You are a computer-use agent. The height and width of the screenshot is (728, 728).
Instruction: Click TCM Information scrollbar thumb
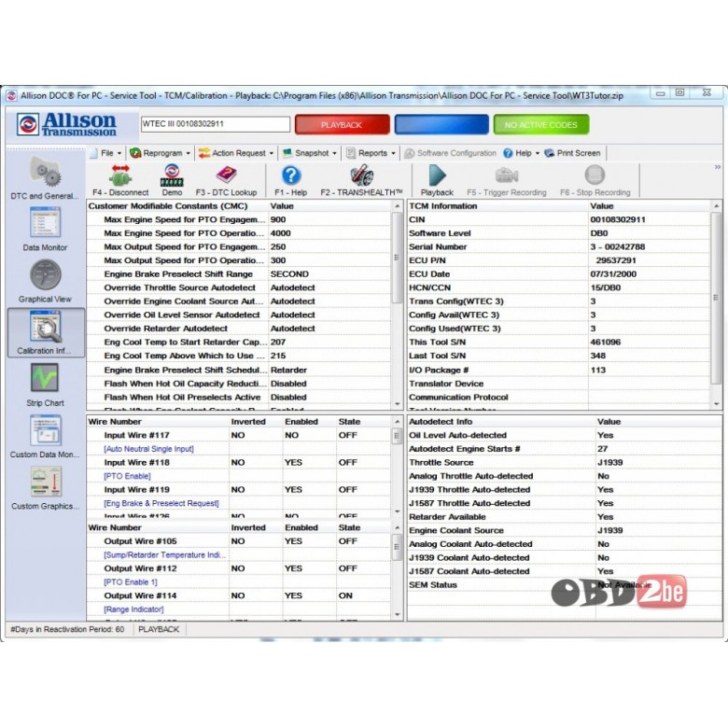716,297
